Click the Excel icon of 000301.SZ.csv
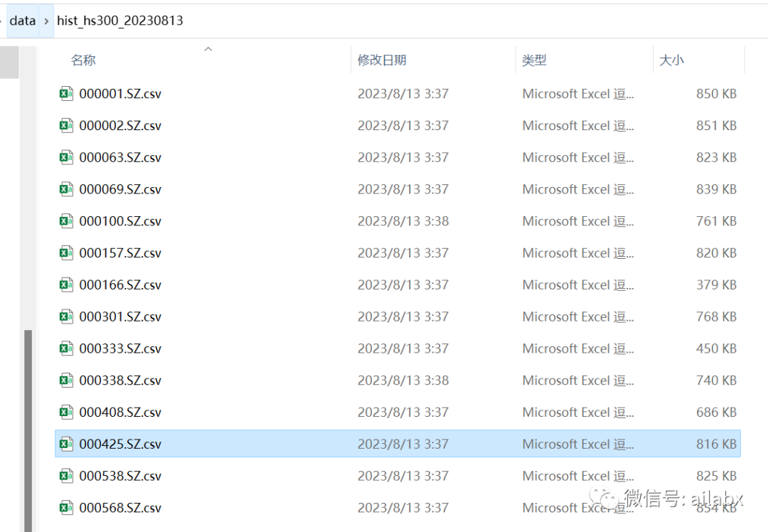Viewport: 768px width, 532px height. pyautogui.click(x=66, y=316)
